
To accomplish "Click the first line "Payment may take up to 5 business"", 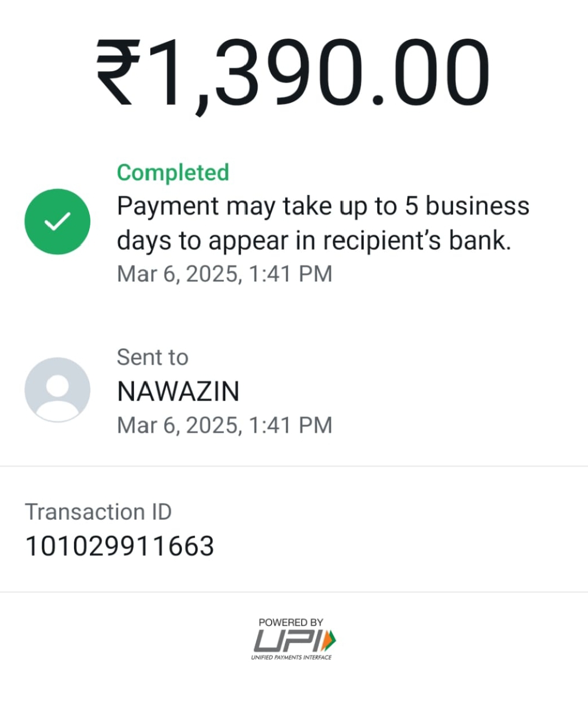I will (323, 206).
